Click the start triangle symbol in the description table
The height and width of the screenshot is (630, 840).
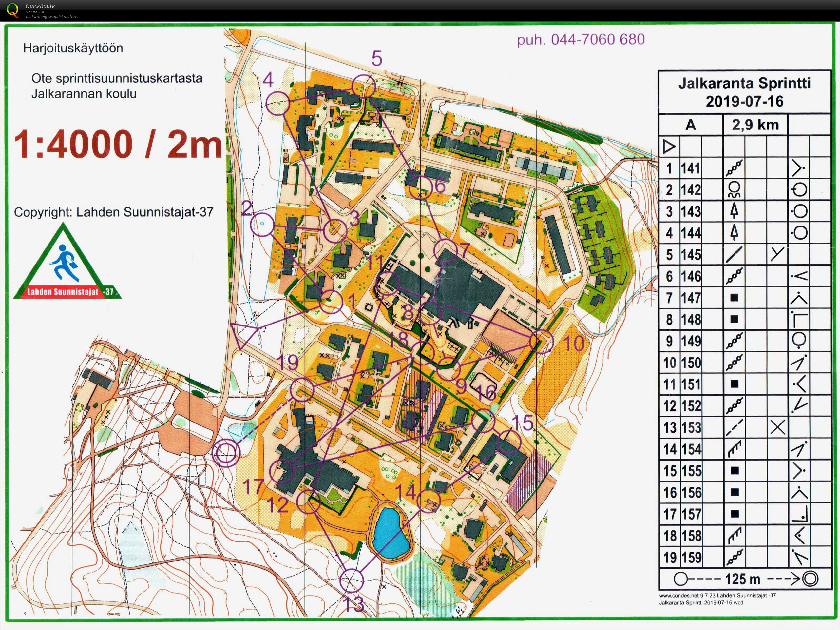coord(670,147)
